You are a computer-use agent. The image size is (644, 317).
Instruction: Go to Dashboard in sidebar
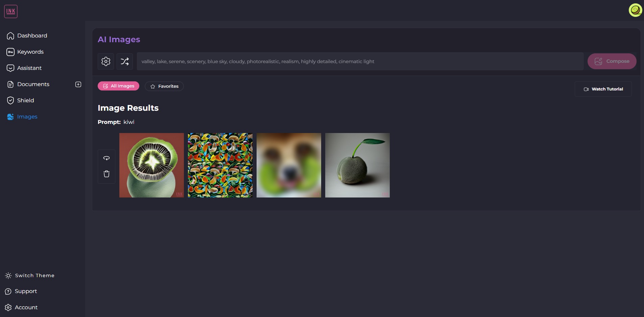coord(27,35)
